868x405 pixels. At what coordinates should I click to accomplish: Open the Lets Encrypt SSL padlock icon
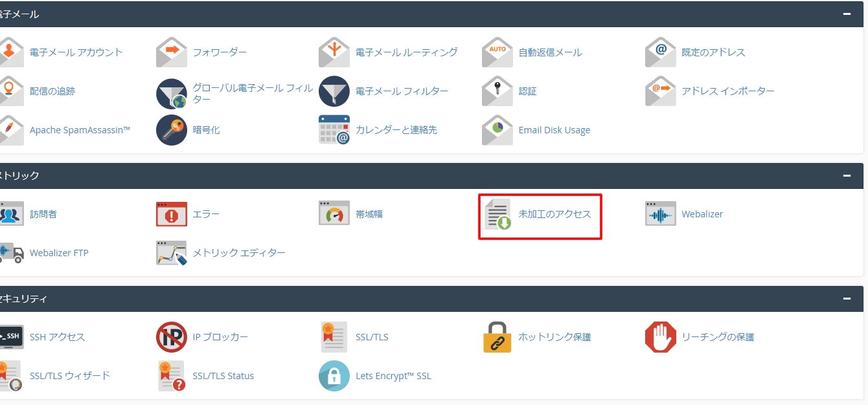[334, 376]
